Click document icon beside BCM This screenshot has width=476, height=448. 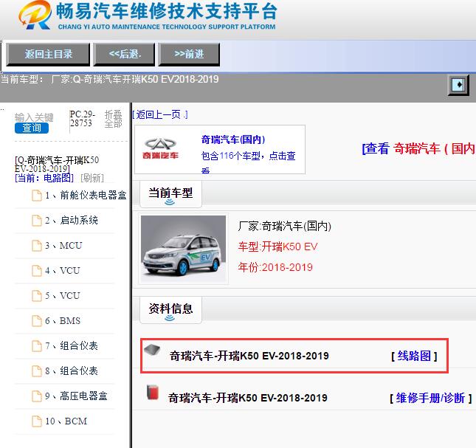37,421
